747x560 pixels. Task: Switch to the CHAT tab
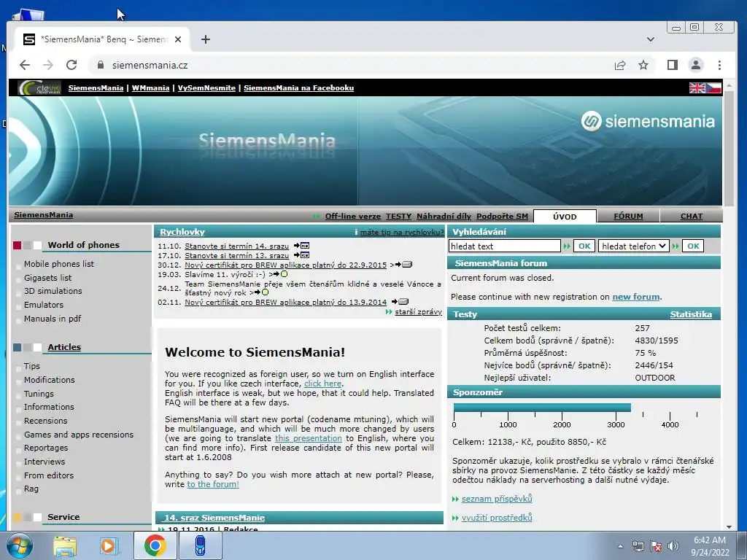[692, 216]
